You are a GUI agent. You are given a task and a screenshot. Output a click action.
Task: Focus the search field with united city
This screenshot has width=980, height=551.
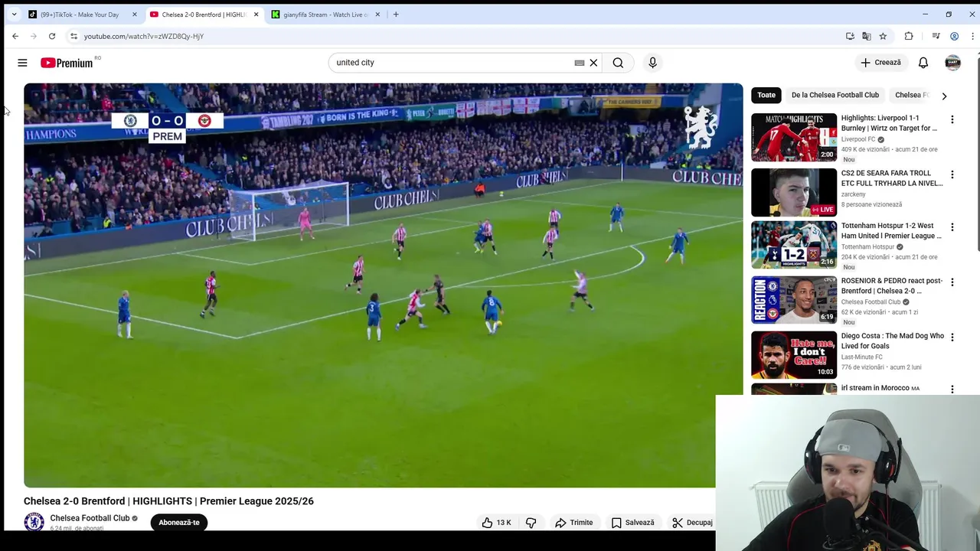(452, 63)
